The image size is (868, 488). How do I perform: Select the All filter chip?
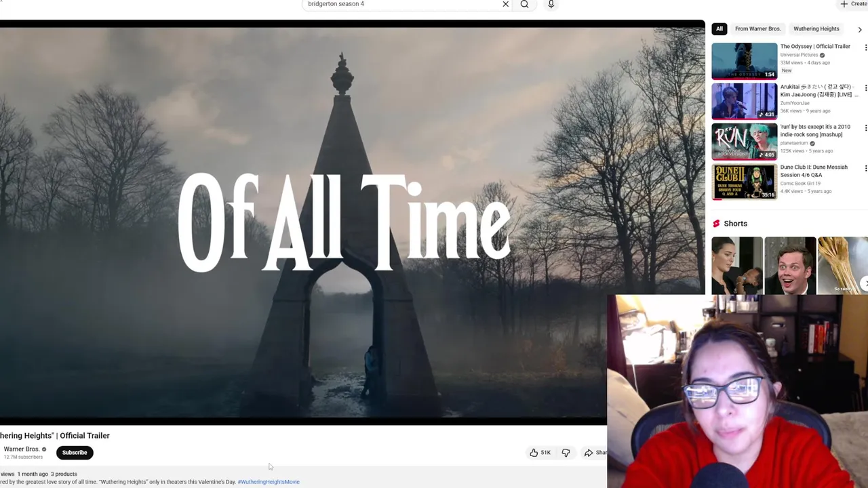719,28
